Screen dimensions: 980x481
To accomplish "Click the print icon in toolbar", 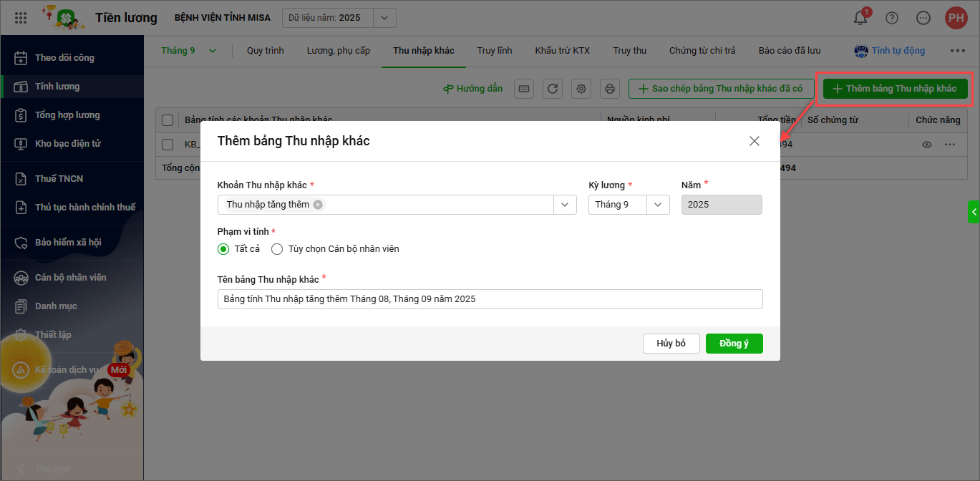I will tap(610, 89).
